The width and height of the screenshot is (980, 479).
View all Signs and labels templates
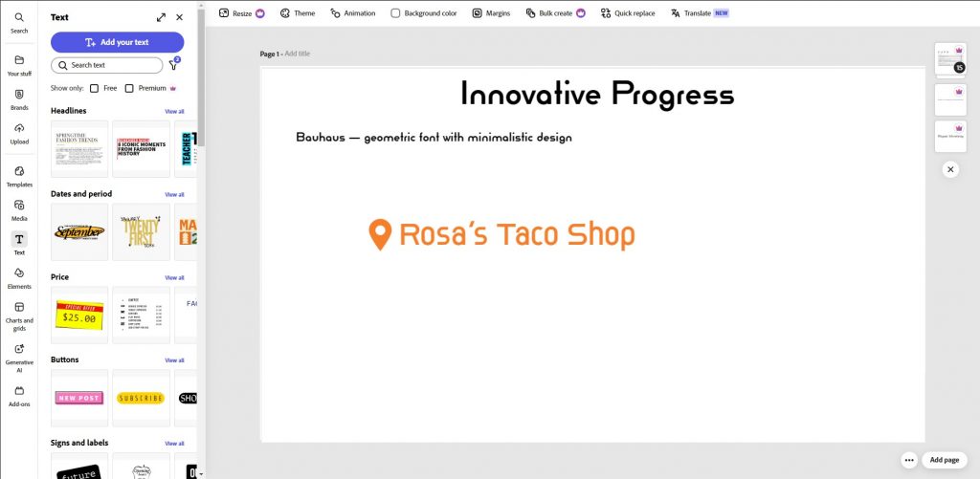174,444
